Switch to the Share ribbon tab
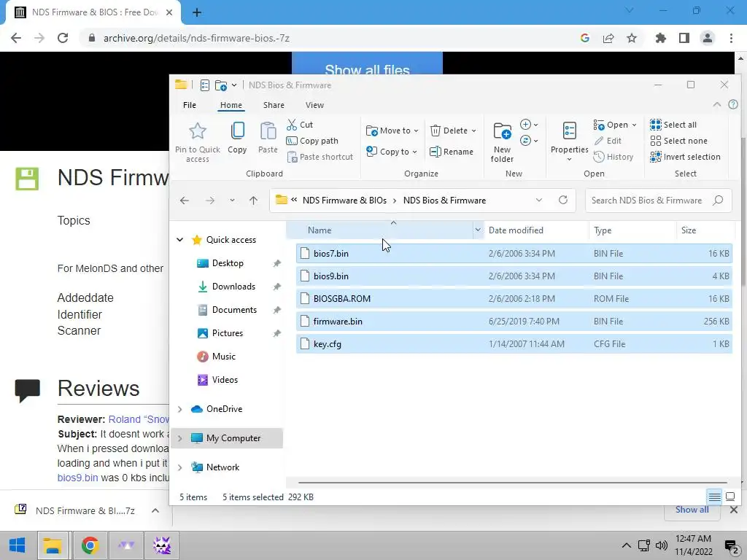The image size is (747, 560). (x=274, y=105)
